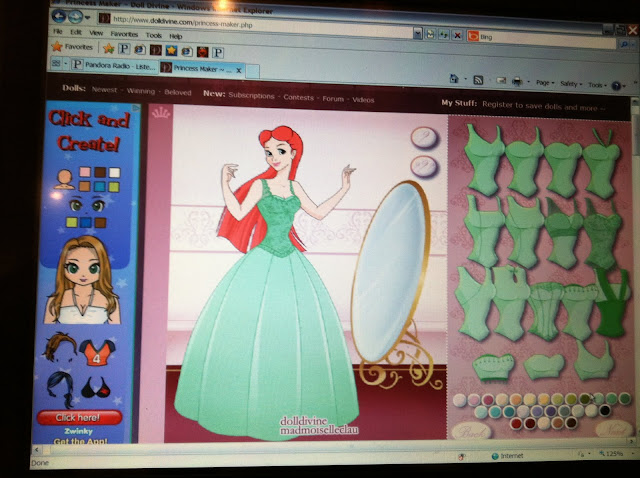Click the Quick Tabs grid icon

click(56, 63)
